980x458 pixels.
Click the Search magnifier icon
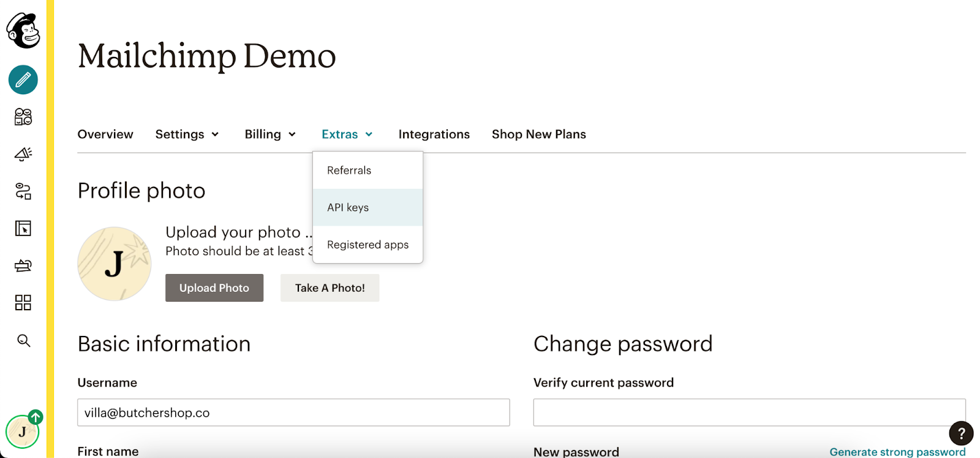tap(24, 340)
